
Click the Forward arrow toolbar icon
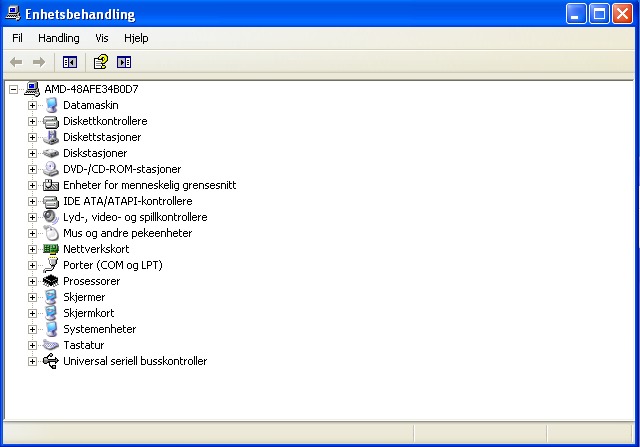(39, 62)
